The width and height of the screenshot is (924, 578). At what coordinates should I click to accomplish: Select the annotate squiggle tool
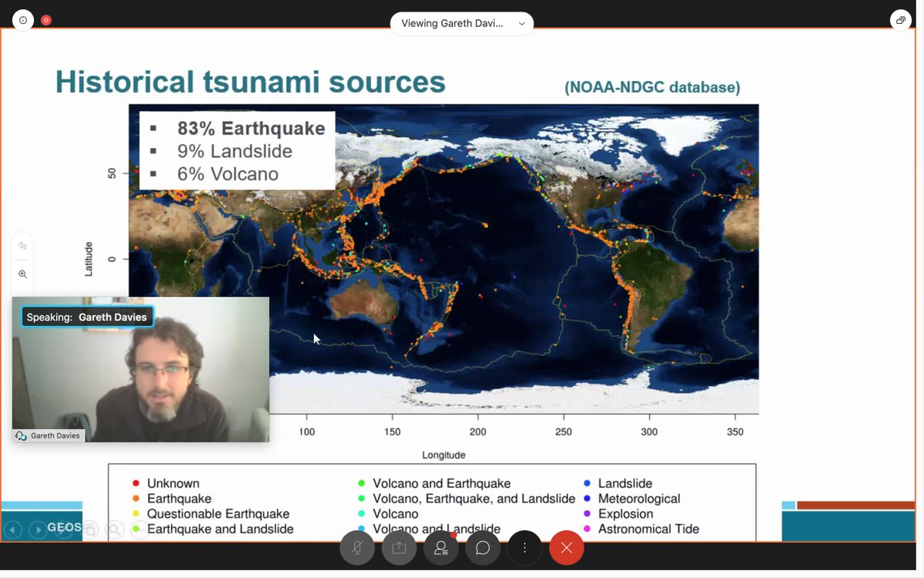[x=22, y=246]
